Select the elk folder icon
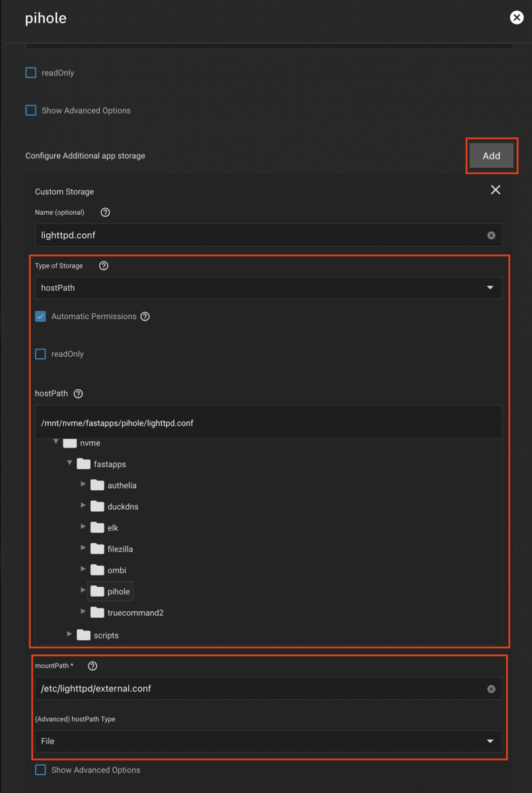 (97, 527)
